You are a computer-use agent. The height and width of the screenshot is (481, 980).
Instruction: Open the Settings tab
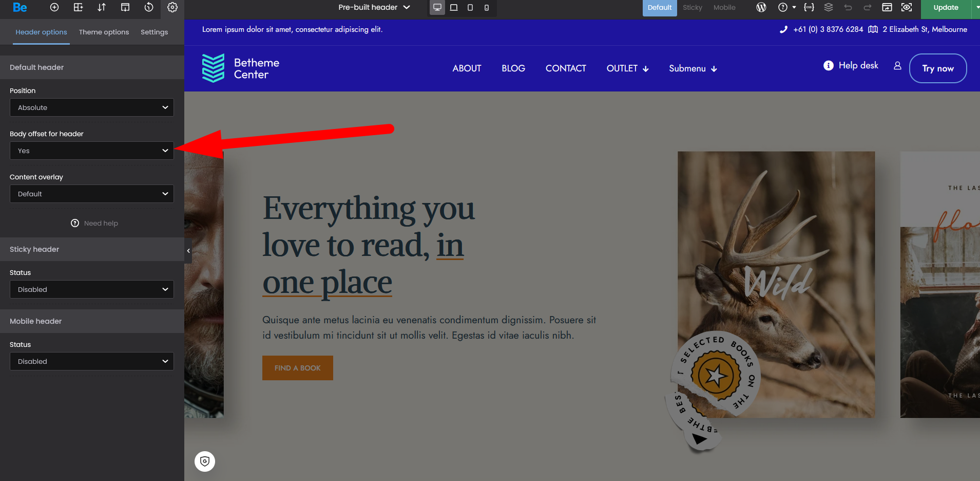point(154,32)
